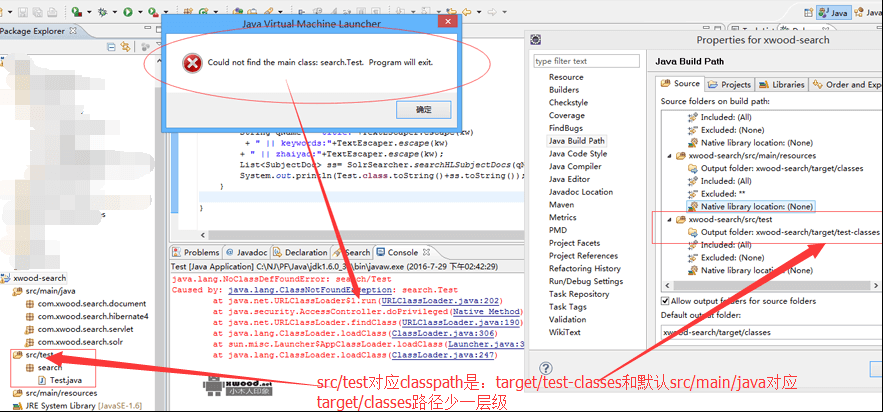This screenshot has width=883, height=412.
Task: Toggle Link with Editor in Package Explorer
Action: click(125, 47)
